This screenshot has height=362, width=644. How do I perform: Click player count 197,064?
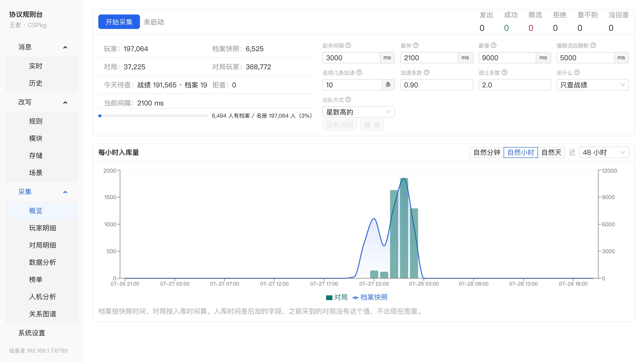coord(136,49)
